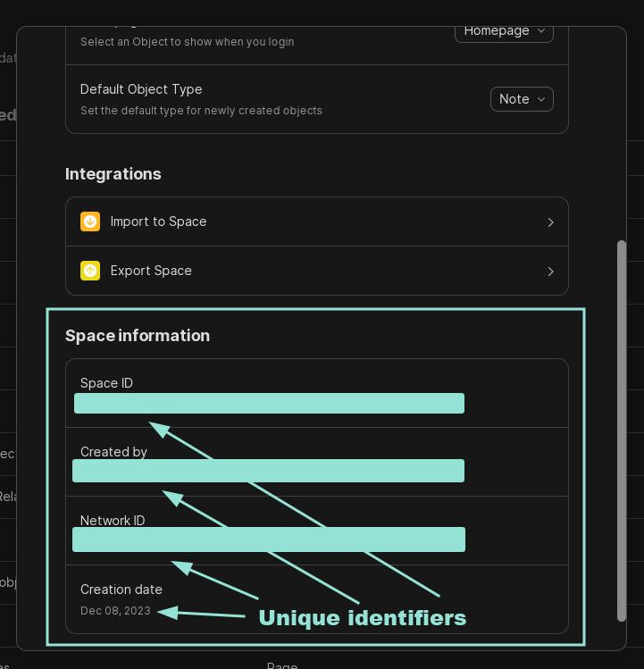Click the orange Import to Space icon
The width and height of the screenshot is (644, 669).
(90, 222)
